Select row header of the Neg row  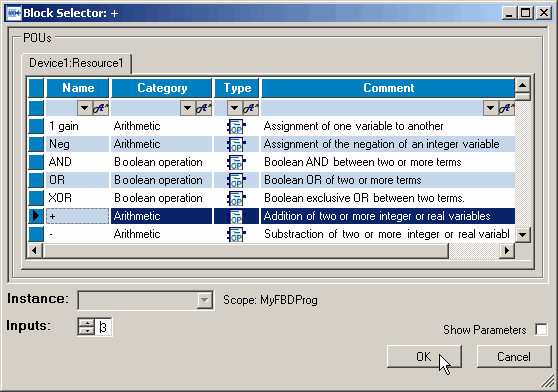[36, 144]
